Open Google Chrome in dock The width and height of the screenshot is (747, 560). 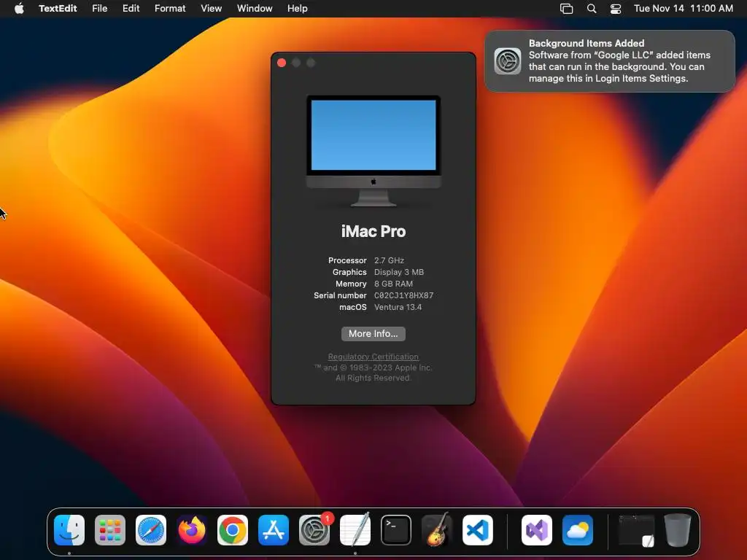click(233, 529)
